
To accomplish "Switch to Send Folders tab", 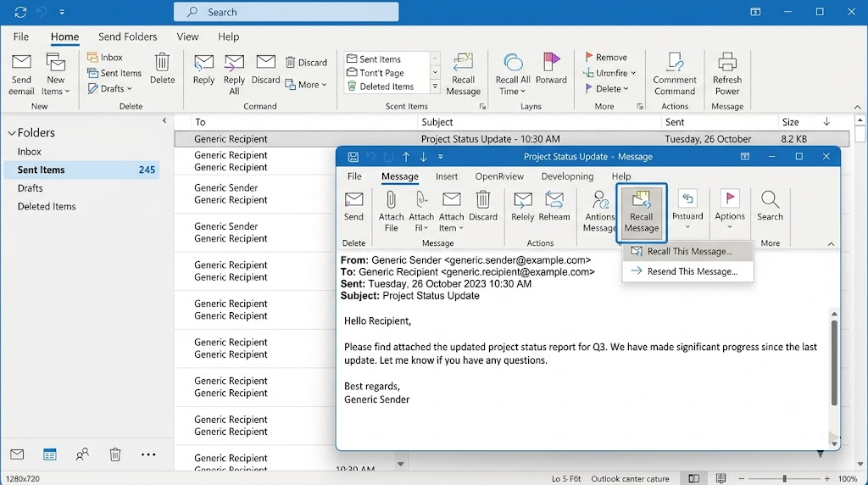I will 127,36.
